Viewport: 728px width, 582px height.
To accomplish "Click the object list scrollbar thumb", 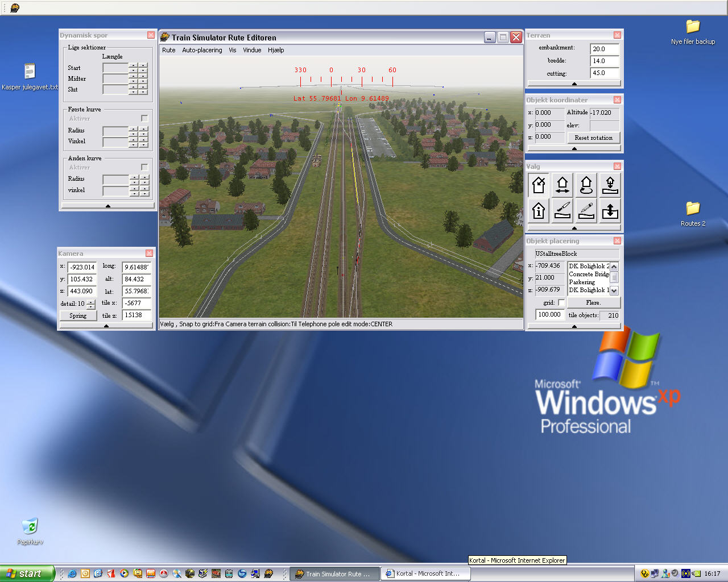I will point(614,278).
